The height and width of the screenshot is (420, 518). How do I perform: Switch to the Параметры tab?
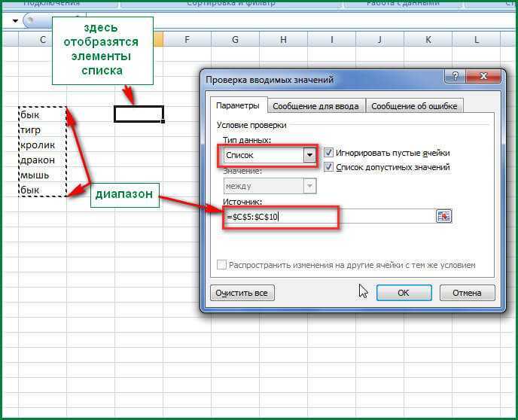pyautogui.click(x=237, y=105)
